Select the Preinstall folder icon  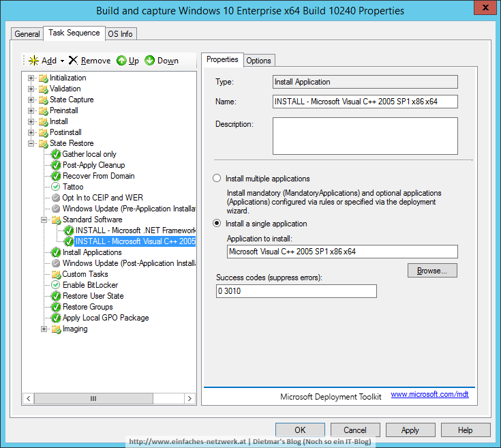[x=43, y=110]
